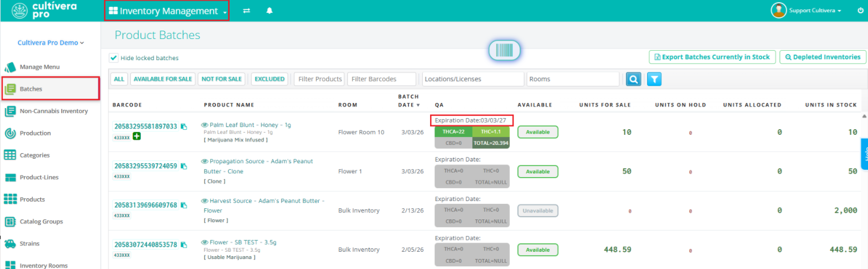Image resolution: width=868 pixels, height=269 pixels.
Task: Click the blue filter funnel button
Action: coord(654,79)
